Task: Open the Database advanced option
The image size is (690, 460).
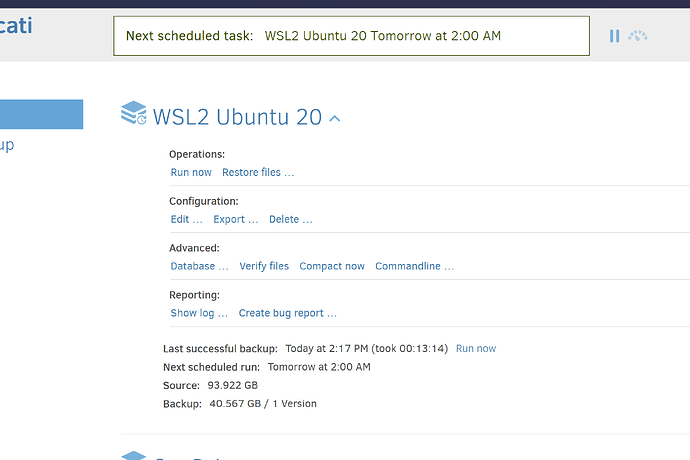Action: [199, 266]
